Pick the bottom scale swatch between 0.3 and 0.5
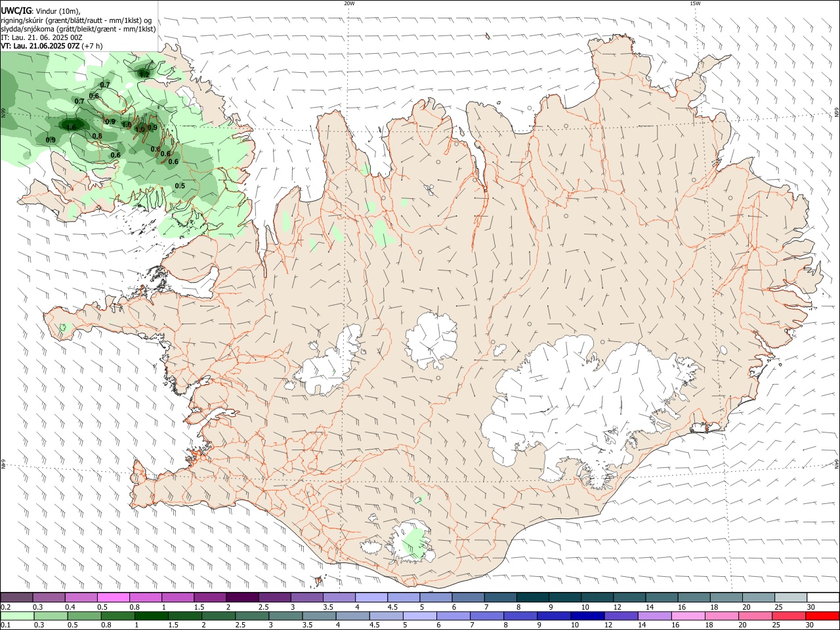 (51, 616)
